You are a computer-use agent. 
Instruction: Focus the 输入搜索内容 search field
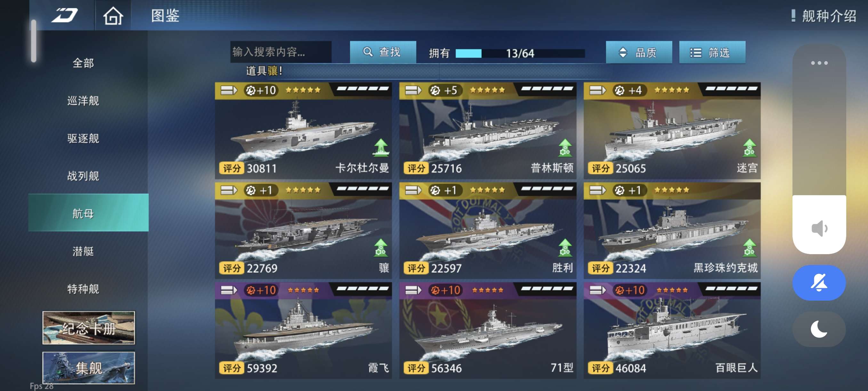(281, 52)
